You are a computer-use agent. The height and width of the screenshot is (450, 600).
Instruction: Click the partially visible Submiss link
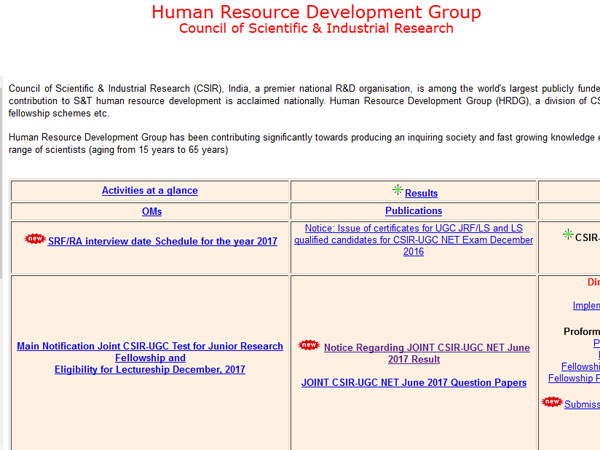click(x=582, y=405)
